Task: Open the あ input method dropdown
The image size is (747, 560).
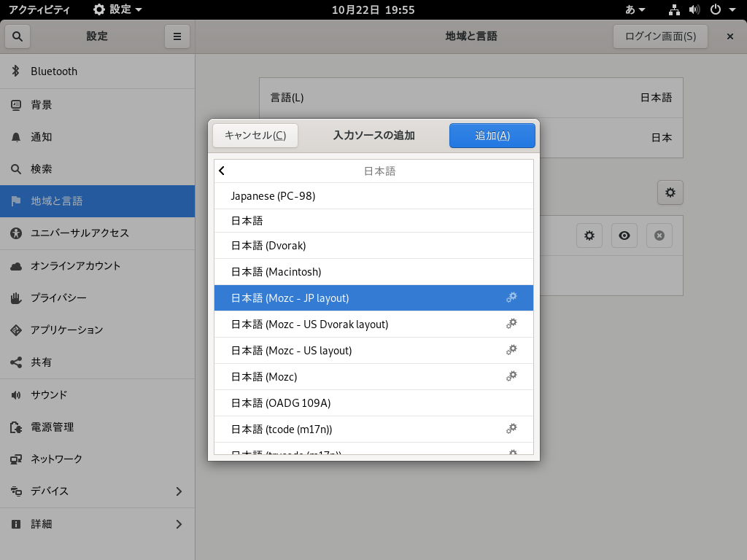Action: tap(635, 9)
